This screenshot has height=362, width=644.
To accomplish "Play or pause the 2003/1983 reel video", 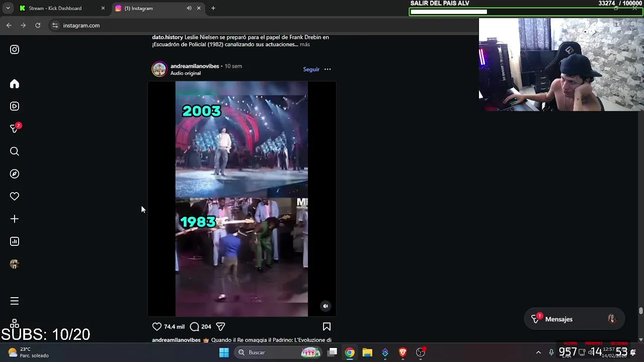I will pos(242,199).
